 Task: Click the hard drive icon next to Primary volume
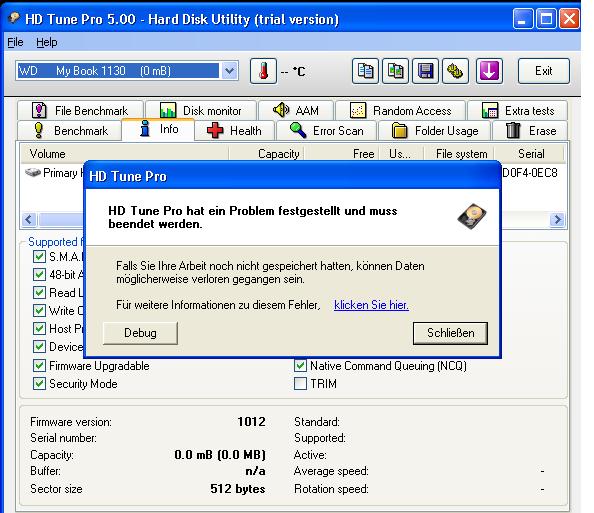pyautogui.click(x=33, y=172)
